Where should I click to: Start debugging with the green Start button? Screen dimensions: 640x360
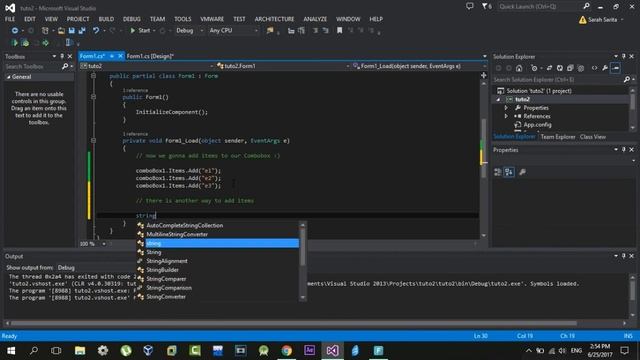coord(140,31)
